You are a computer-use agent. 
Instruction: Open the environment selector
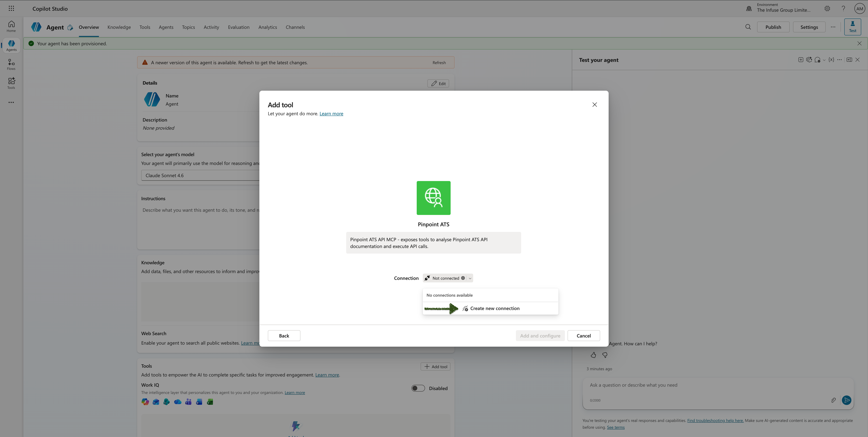pos(784,8)
